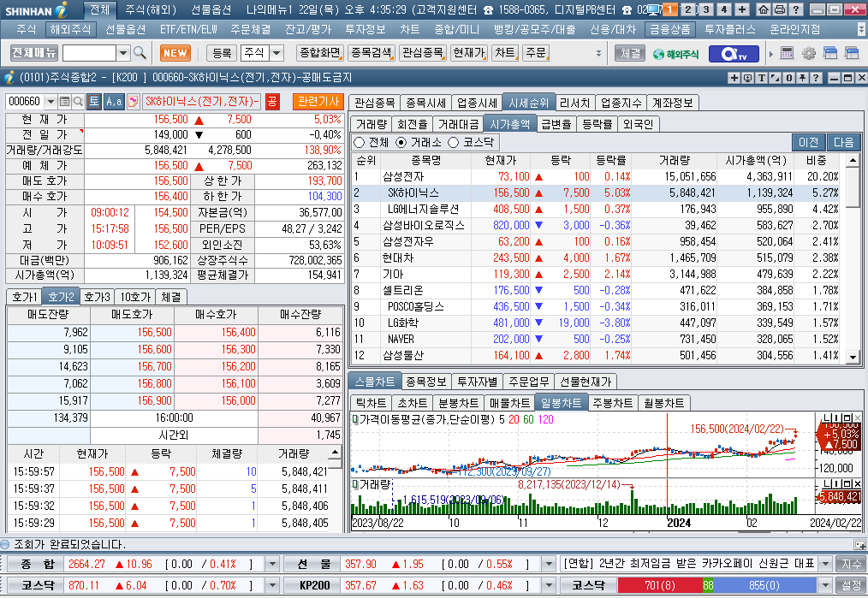This screenshot has height=598, width=868.
Task: Open the settings gear in toolbar
Action: [x=809, y=53]
